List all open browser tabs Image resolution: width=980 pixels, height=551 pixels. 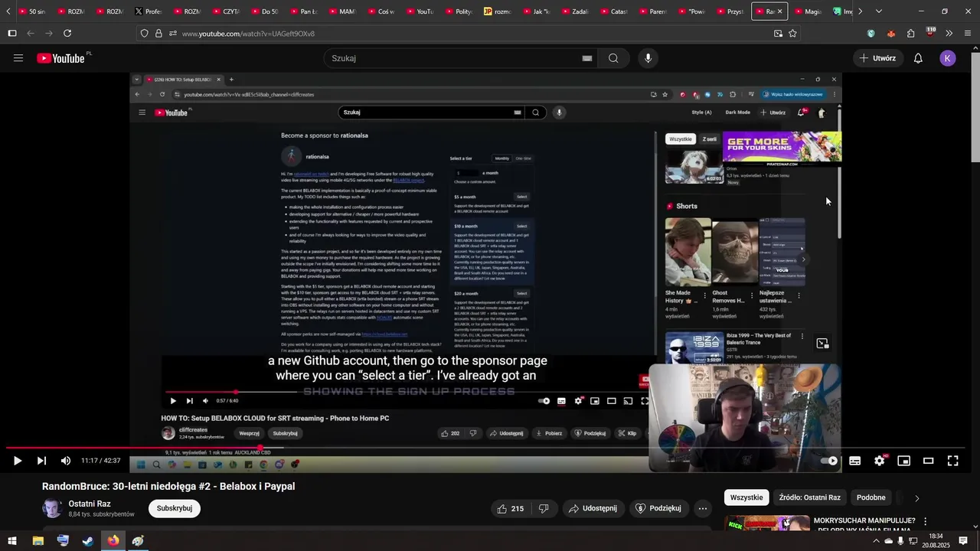click(x=878, y=11)
